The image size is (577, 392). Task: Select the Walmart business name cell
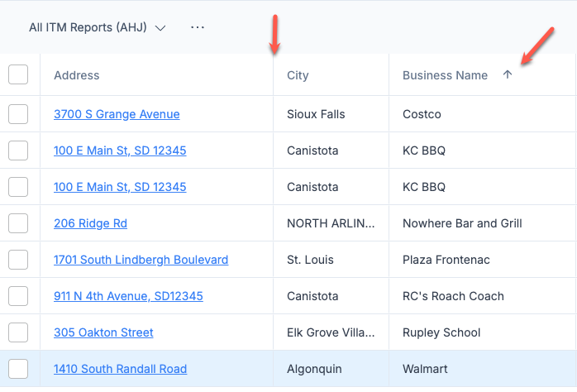coord(425,369)
